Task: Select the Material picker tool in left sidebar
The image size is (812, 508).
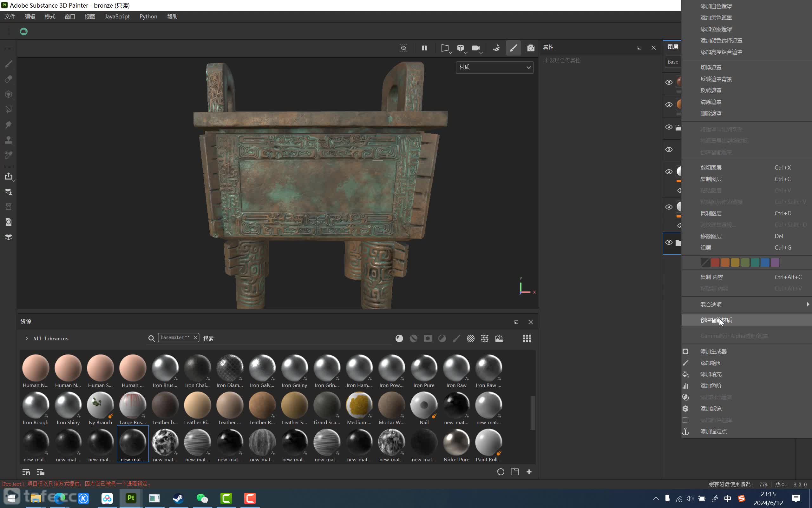Action: (9, 155)
